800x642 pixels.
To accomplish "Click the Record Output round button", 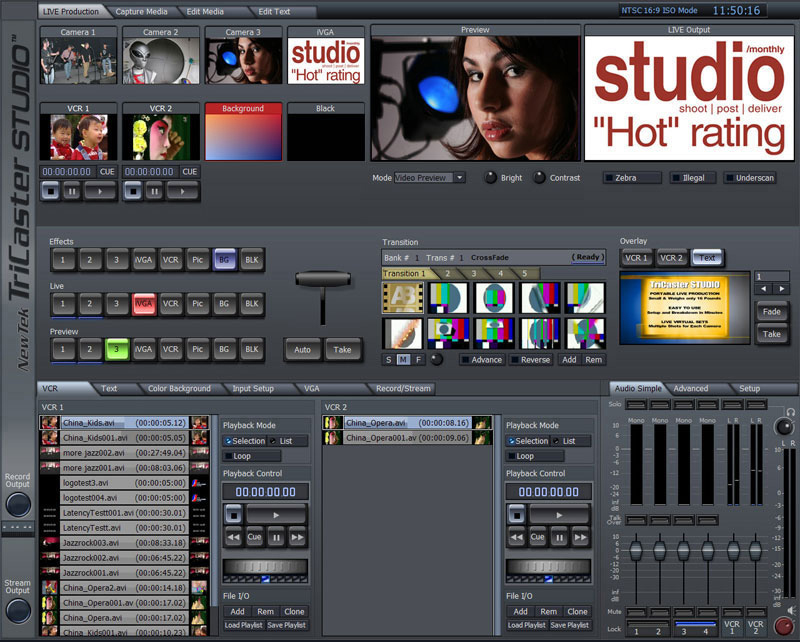I will click(18, 505).
